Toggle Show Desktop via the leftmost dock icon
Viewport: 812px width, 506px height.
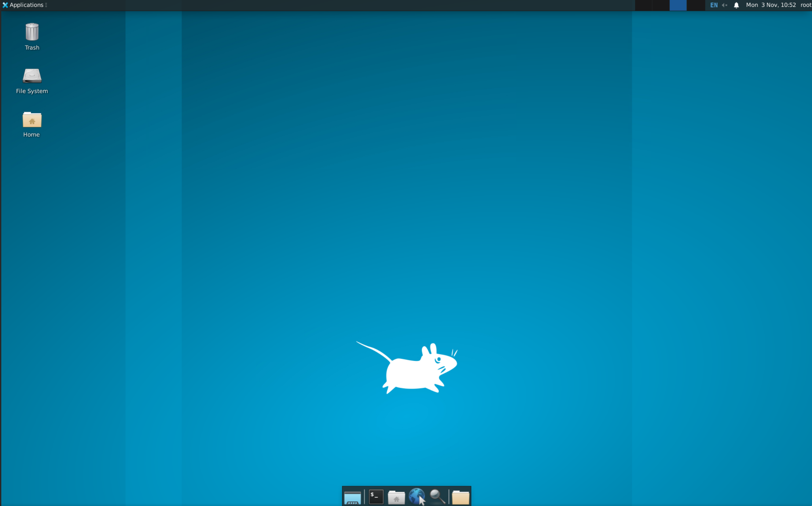(352, 498)
